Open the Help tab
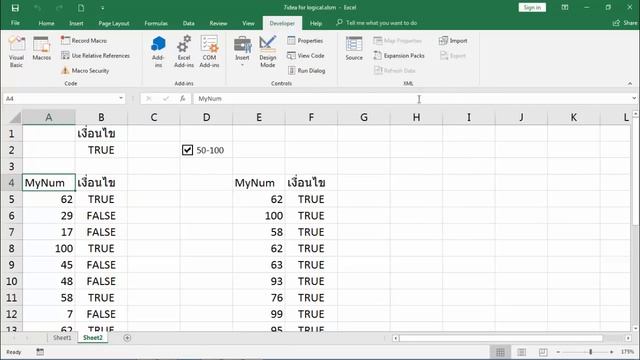Viewport: 640px width, 360px height. [316, 23]
